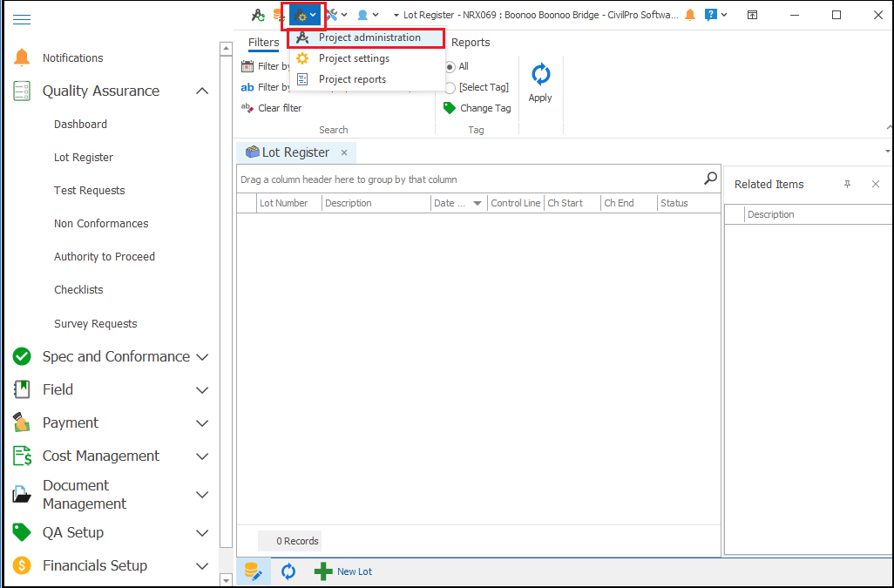The height and width of the screenshot is (588, 894).
Task: Close the Lot Register tab
Action: 344,152
